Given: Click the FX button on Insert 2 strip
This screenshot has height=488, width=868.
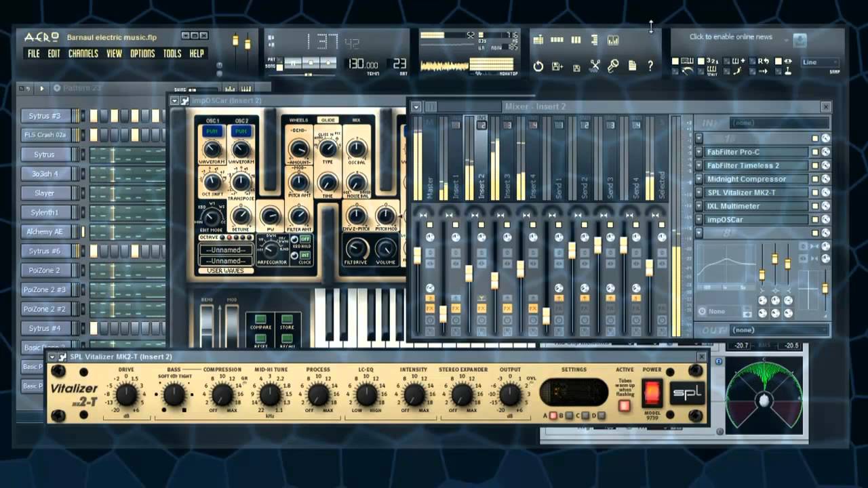Looking at the screenshot, I should coord(481,308).
